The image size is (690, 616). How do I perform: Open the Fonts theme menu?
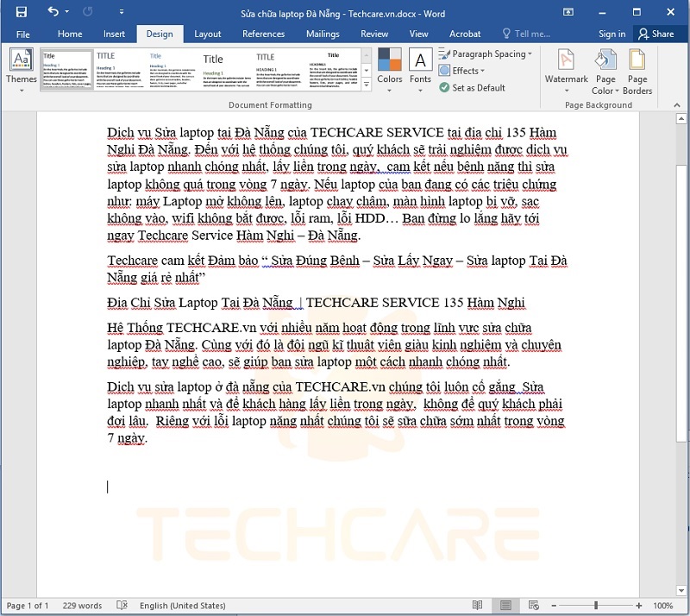click(420, 69)
